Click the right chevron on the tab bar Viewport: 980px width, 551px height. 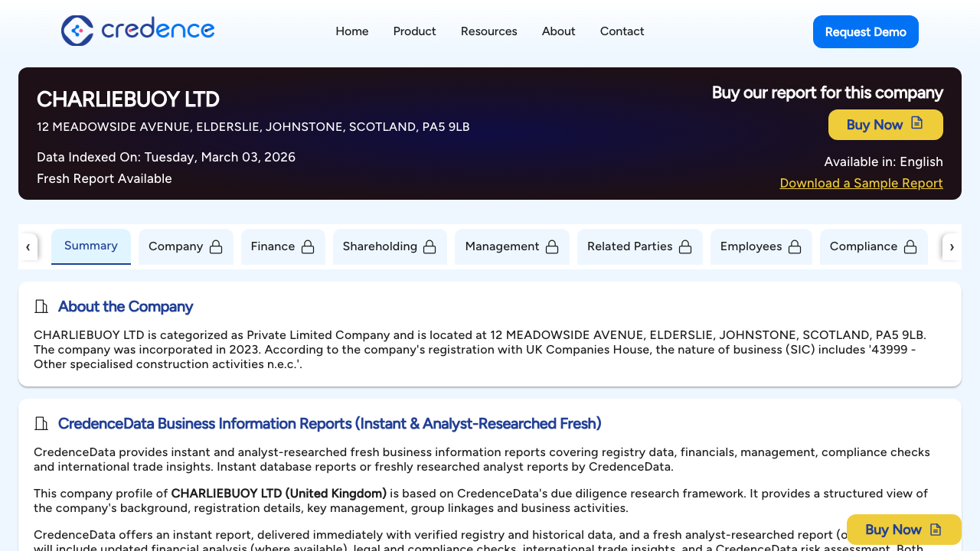click(952, 246)
